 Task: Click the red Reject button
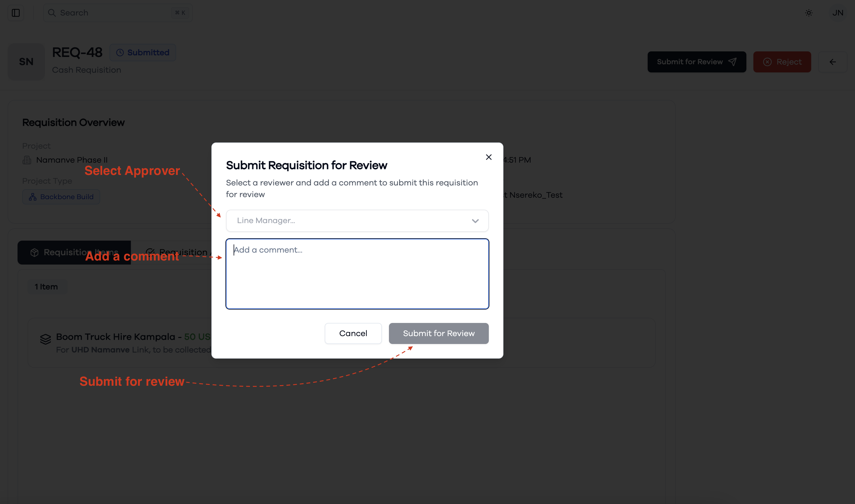pyautogui.click(x=782, y=62)
